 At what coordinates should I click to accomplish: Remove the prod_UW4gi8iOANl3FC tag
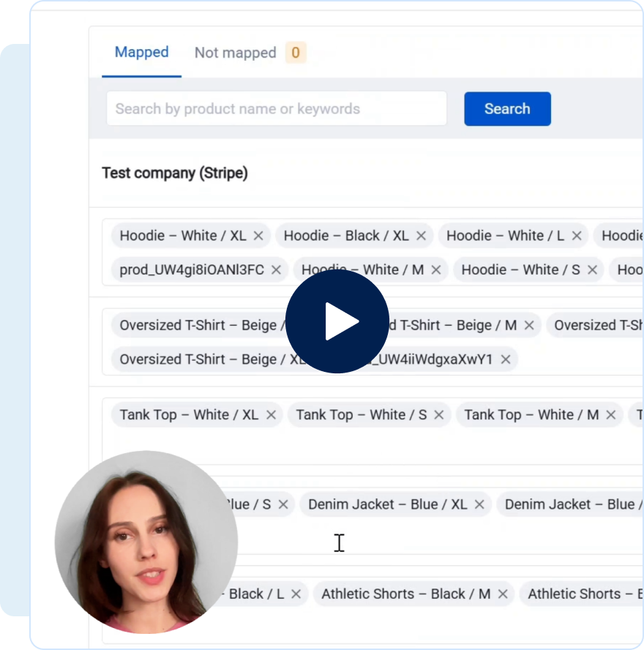point(276,270)
